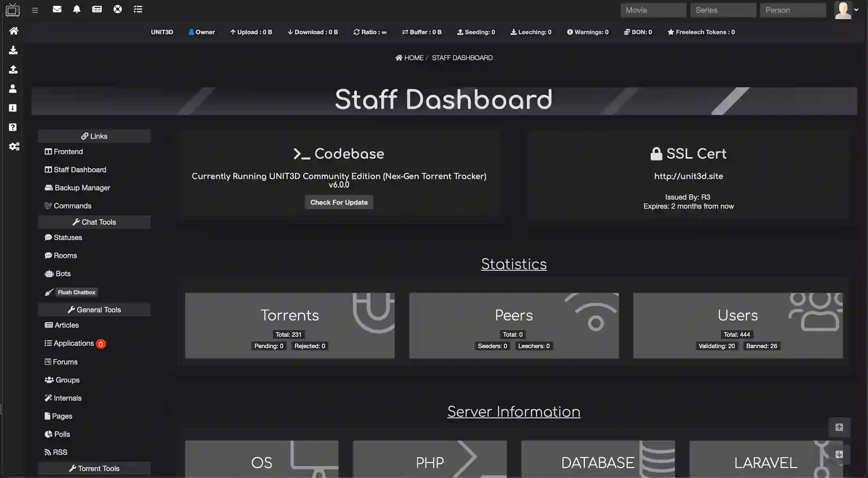Image resolution: width=868 pixels, height=478 pixels.
Task: Toggle the hamburger sidebar menu icon
Action: click(35, 10)
